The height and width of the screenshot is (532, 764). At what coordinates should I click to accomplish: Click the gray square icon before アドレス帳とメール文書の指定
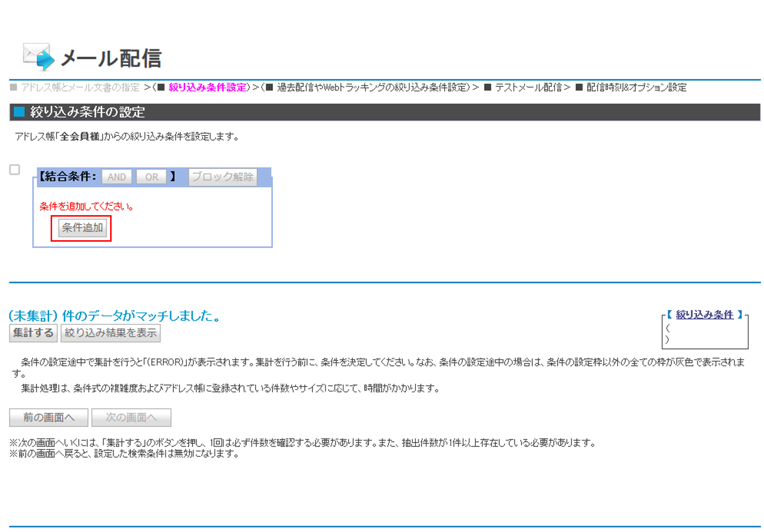coord(13,87)
